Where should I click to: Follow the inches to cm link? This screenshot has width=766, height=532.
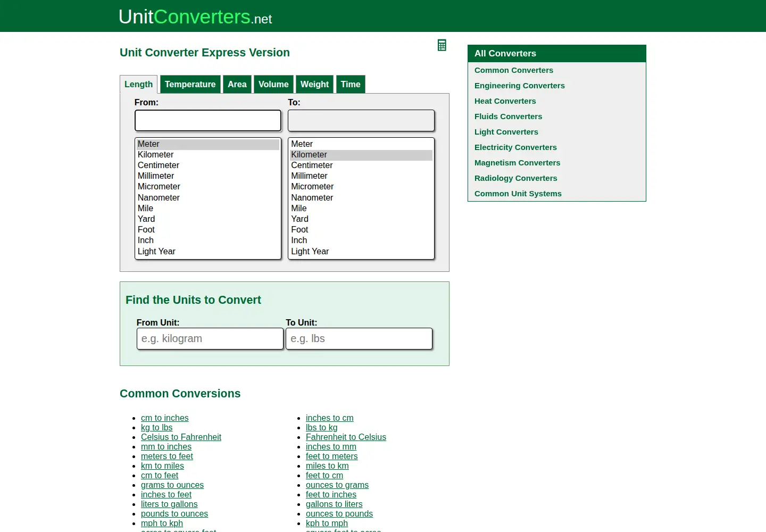[x=330, y=418]
